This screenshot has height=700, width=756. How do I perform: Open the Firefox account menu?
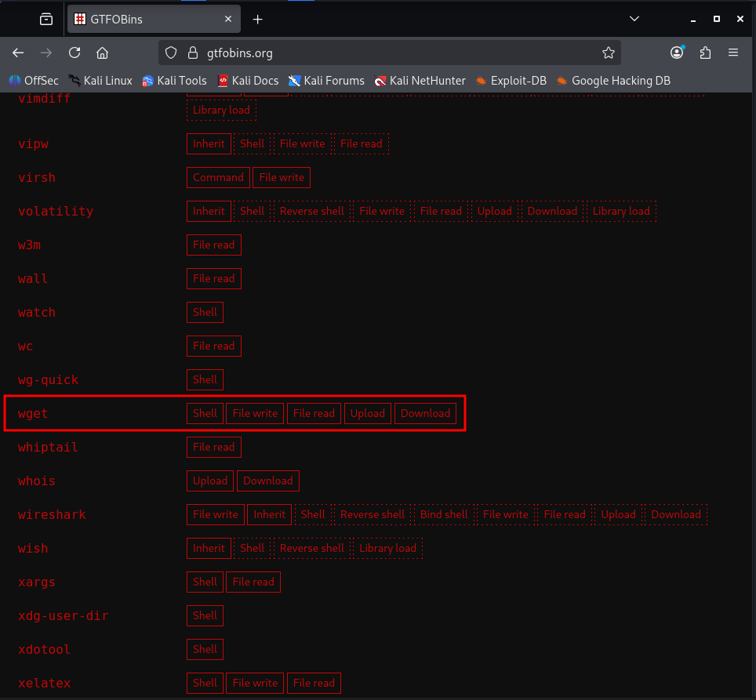(x=677, y=53)
